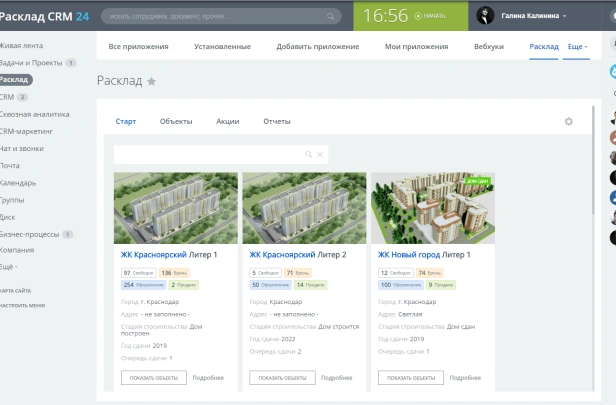616x405 pixels.
Task: Open Задачи и Проекты in the sidebar
Action: click(30, 62)
